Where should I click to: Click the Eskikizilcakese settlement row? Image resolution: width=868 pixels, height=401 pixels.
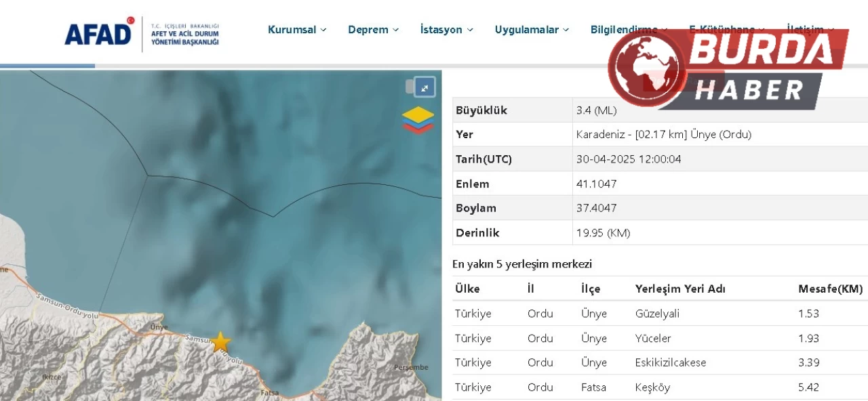pyautogui.click(x=660, y=362)
